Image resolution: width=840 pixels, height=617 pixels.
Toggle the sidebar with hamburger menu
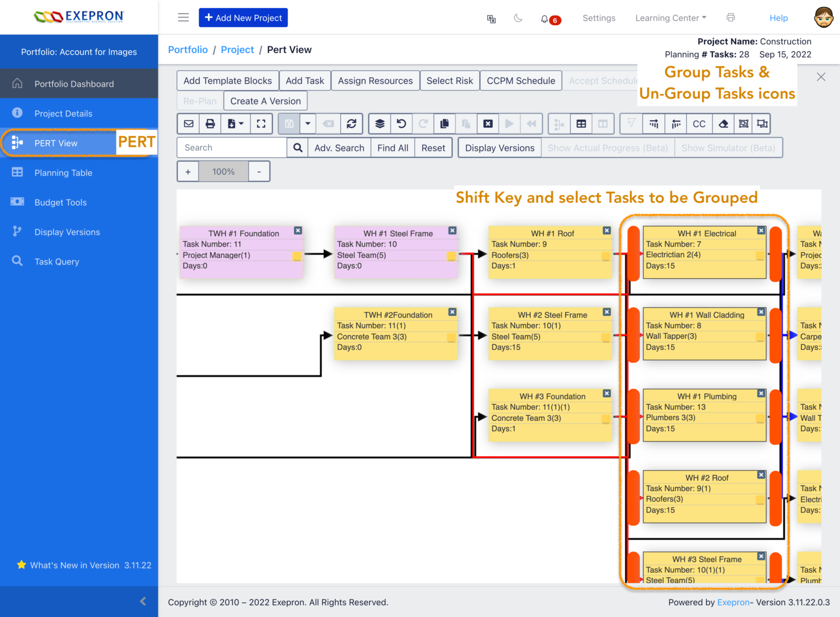183,17
